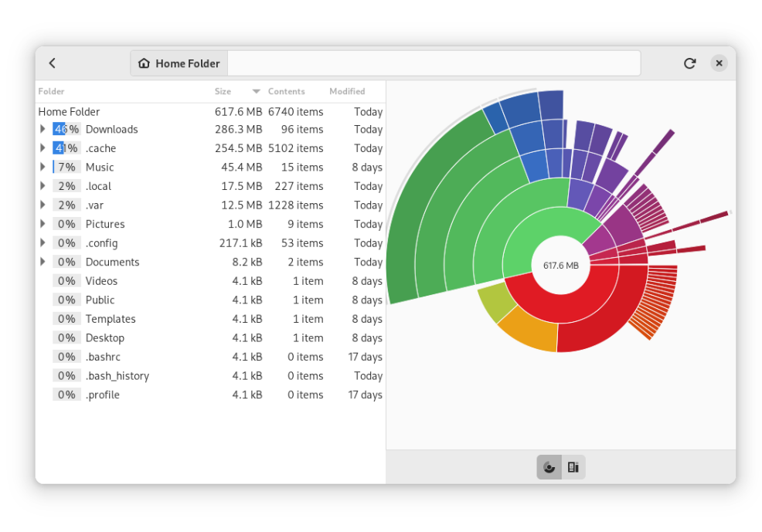Expand the .cache folder

(43, 148)
